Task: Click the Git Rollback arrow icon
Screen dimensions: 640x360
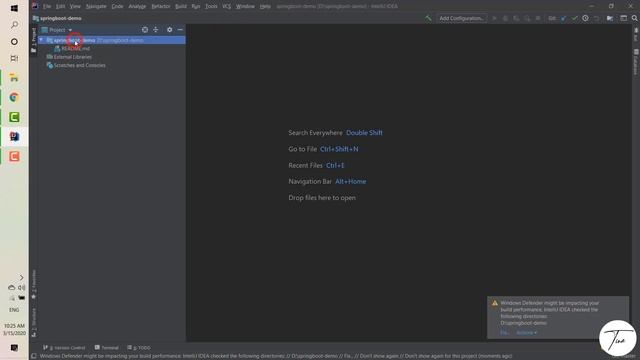Action: [596, 18]
